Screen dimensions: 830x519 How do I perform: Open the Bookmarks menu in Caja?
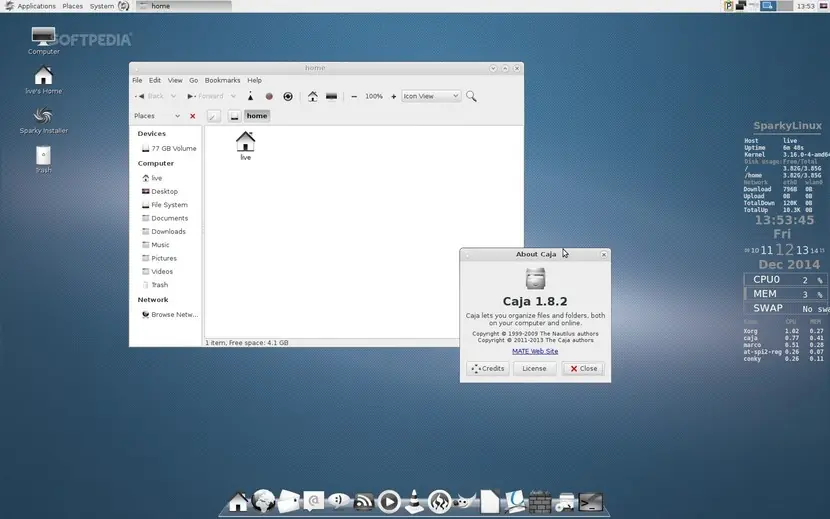click(222, 80)
